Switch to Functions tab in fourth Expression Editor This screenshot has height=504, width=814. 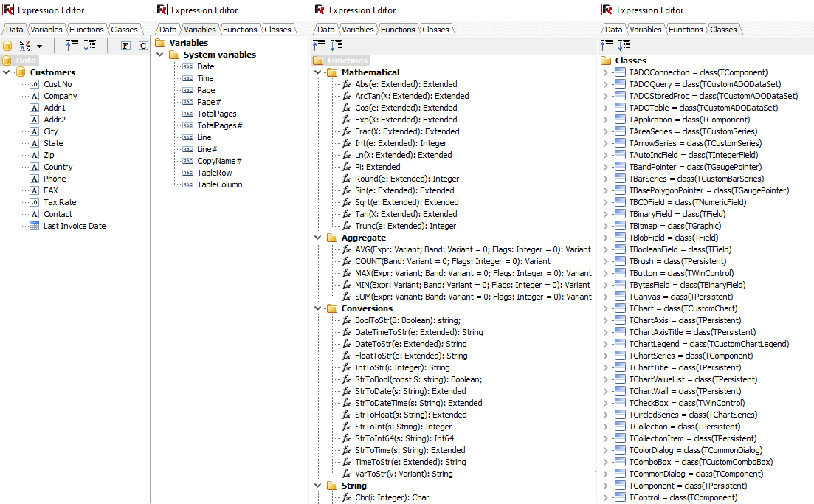point(686,30)
